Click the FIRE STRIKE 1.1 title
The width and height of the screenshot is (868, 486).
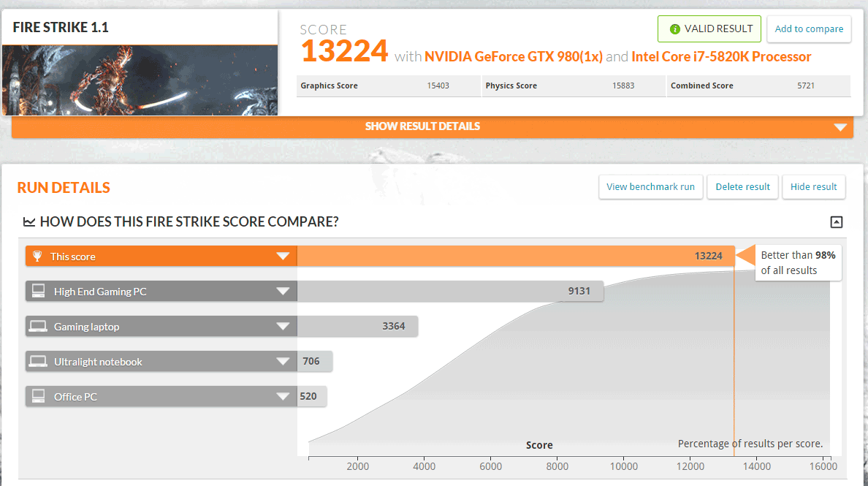61,27
